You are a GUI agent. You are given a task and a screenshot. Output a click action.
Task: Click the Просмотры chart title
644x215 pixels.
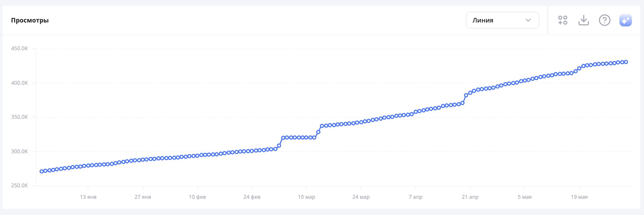click(30, 20)
